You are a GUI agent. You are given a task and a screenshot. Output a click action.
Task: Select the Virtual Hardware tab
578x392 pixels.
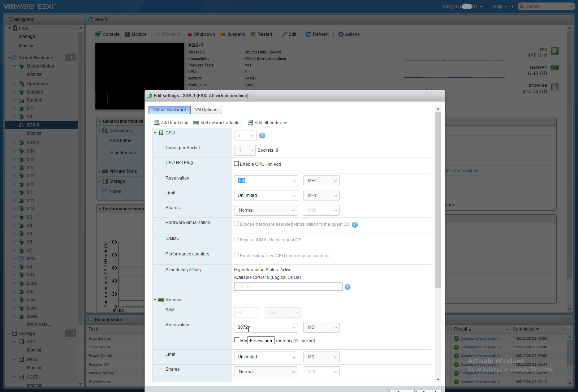169,110
